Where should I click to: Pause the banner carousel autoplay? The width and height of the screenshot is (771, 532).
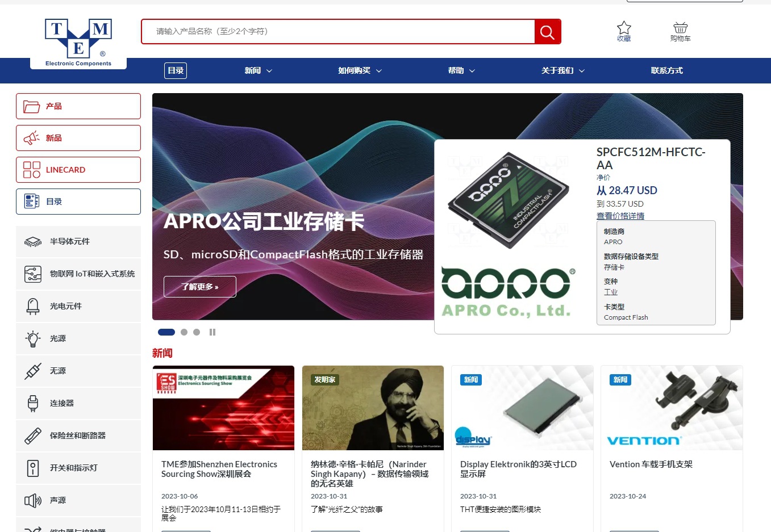coord(212,332)
